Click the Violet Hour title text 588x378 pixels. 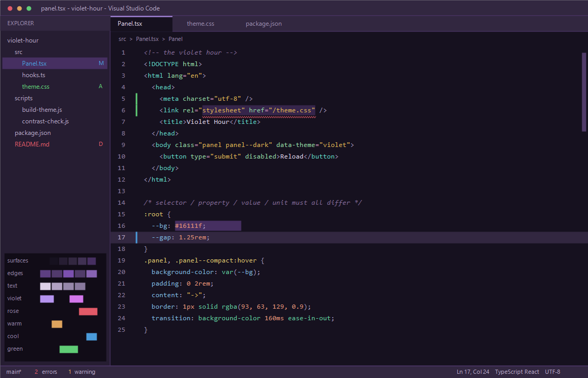click(208, 122)
